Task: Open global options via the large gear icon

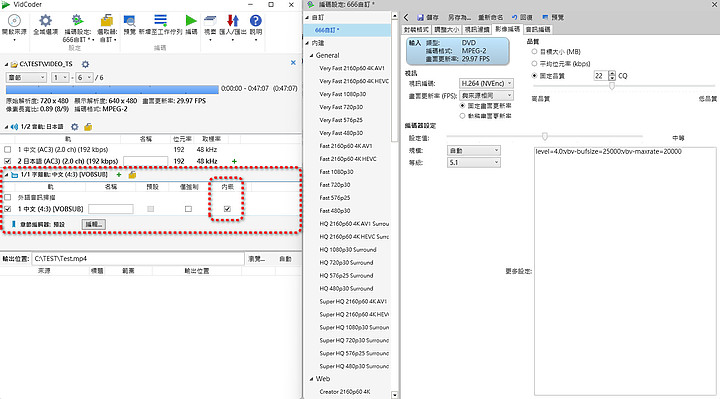Action: pos(45,21)
